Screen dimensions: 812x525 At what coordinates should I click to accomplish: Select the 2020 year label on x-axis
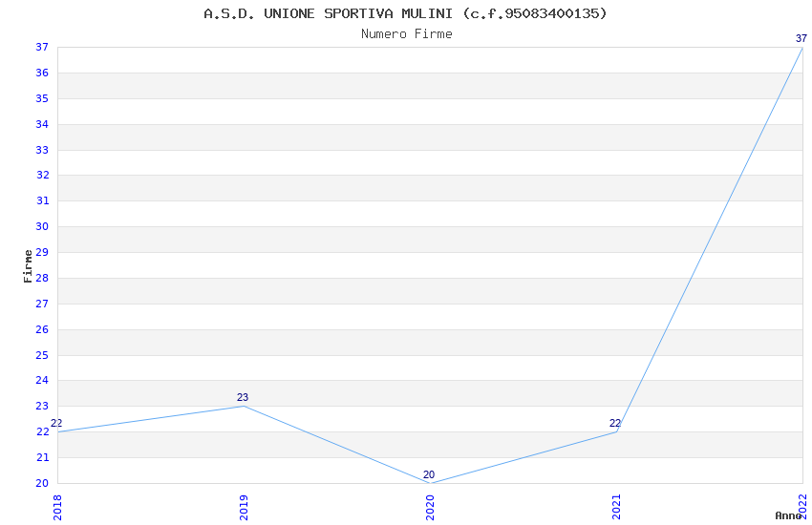pyautogui.click(x=430, y=507)
